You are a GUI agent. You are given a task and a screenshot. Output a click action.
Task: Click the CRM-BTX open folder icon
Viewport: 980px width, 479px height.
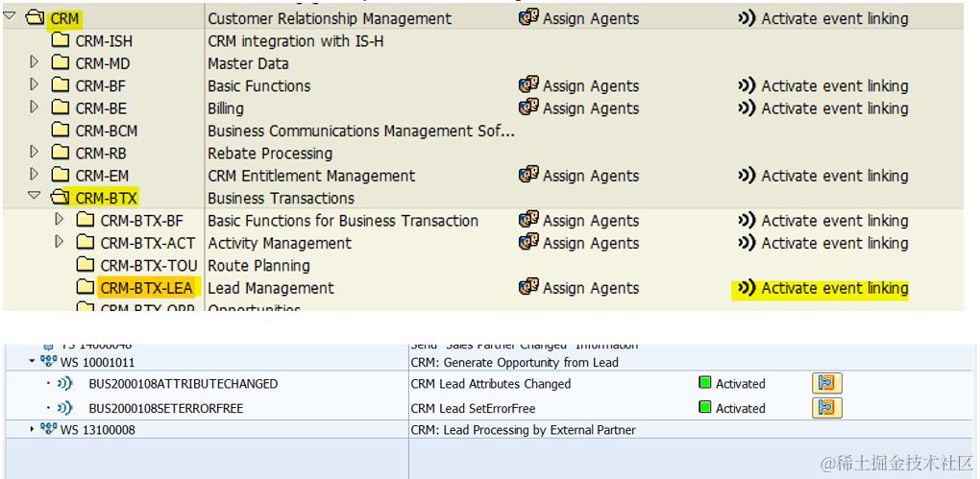(x=60, y=198)
